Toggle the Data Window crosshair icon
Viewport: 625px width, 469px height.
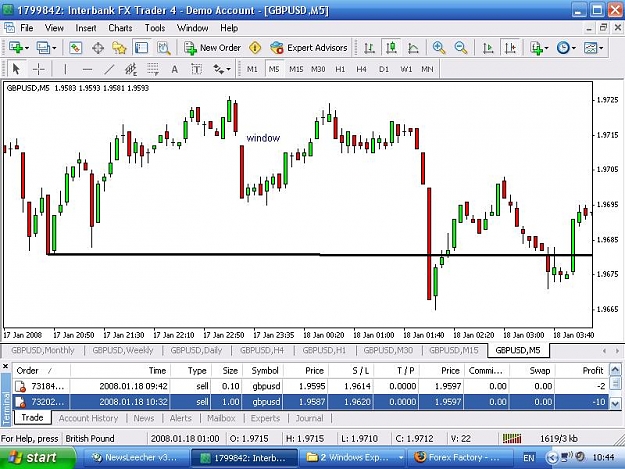click(x=98, y=48)
